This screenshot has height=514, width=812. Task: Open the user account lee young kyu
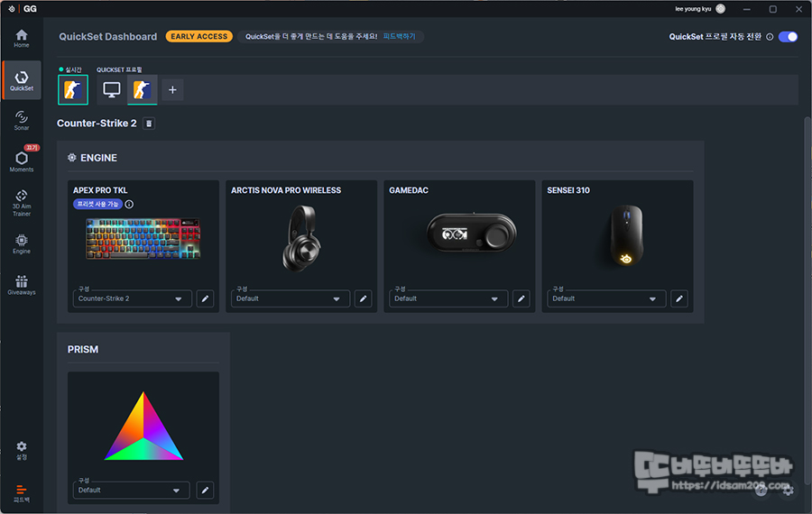click(x=693, y=9)
